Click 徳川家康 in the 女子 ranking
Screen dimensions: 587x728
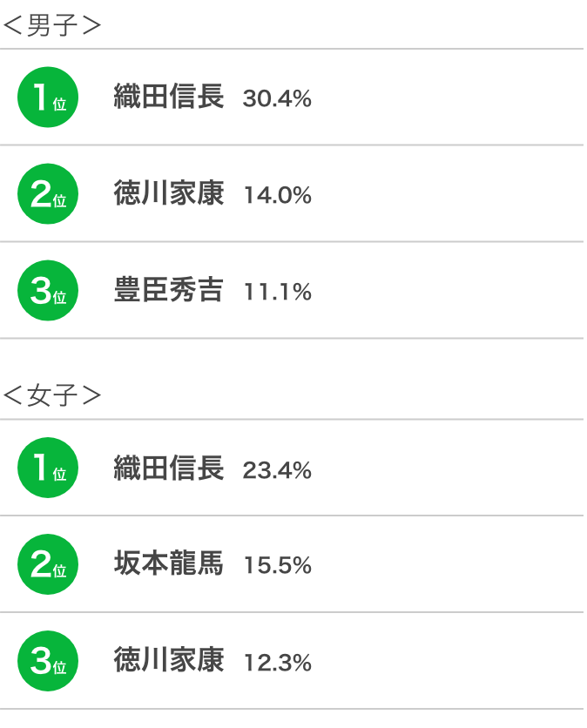169,661
